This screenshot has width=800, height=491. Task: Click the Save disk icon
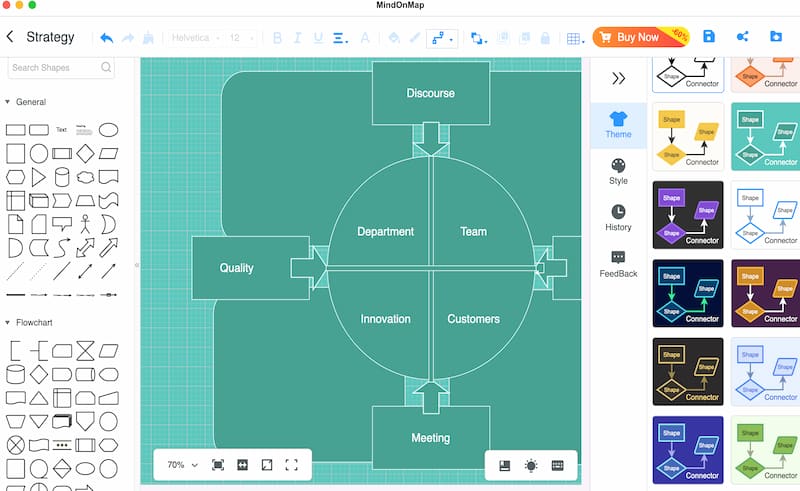[x=709, y=36]
